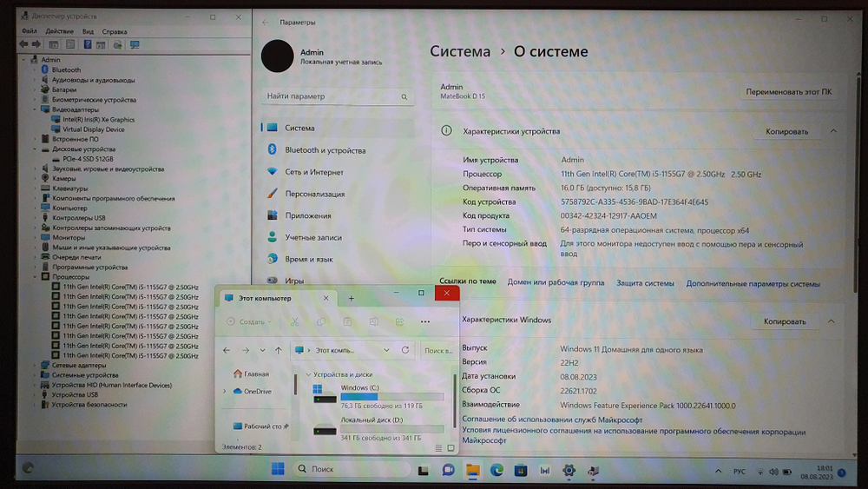The image size is (868, 489).
Task: Copy device specifications with Копировать button
Action: [786, 132]
